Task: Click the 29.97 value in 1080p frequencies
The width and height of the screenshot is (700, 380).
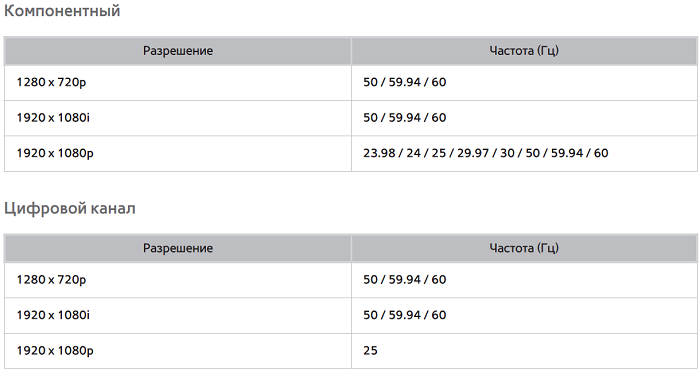Action: tap(473, 153)
